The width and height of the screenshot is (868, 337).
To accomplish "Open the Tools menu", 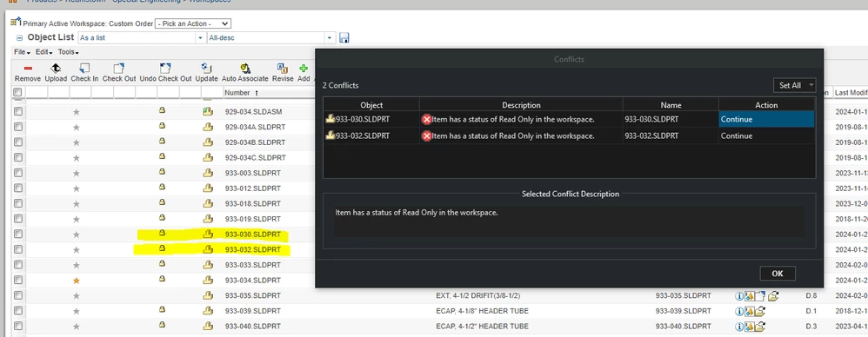I will 68,52.
